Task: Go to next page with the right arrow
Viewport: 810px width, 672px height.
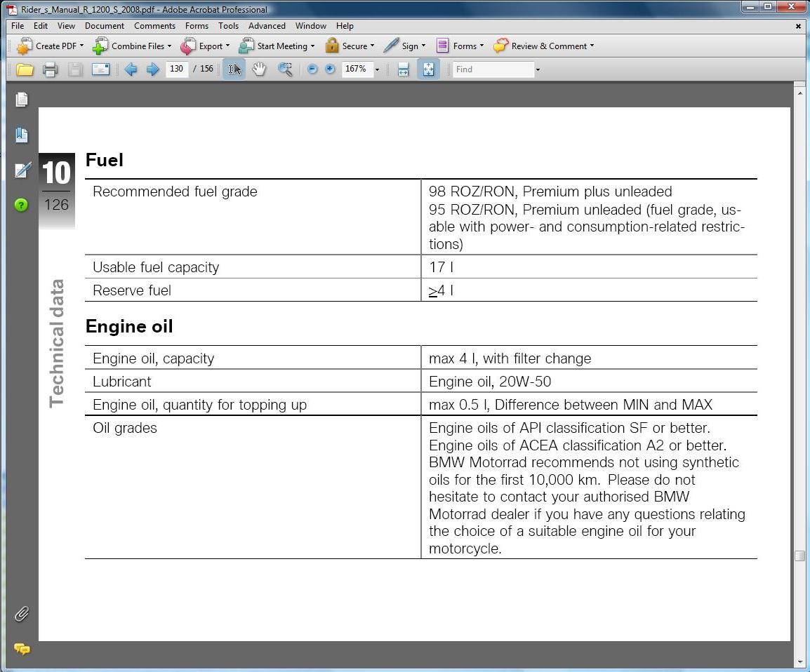Action: coord(152,69)
